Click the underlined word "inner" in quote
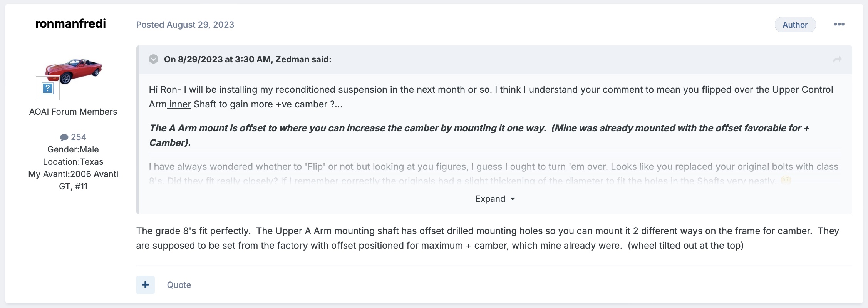The width and height of the screenshot is (868, 308). (180, 104)
